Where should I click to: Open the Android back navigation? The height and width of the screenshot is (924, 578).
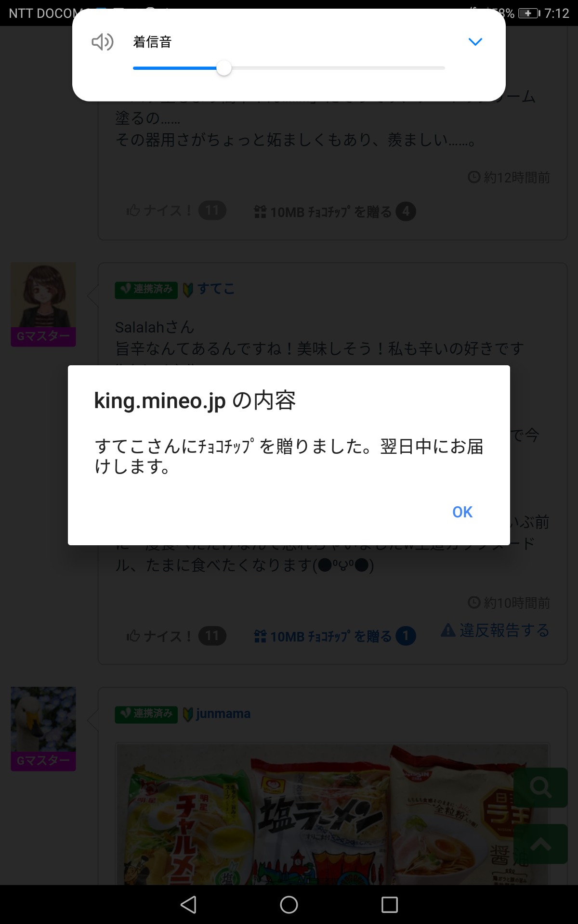(188, 905)
